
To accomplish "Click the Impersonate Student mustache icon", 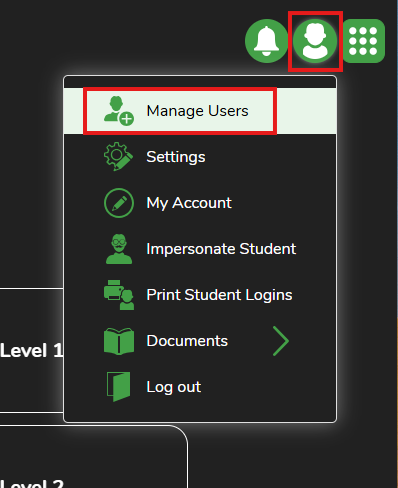I will pyautogui.click(x=119, y=249).
